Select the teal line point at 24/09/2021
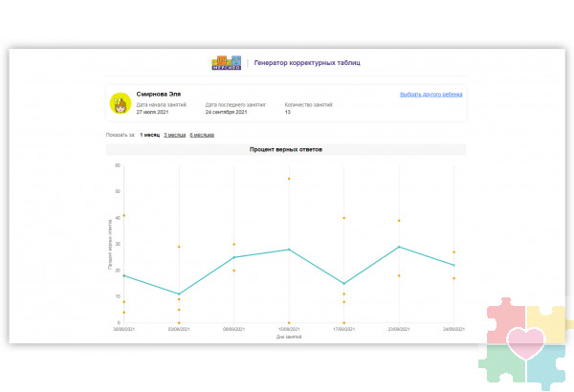The height and width of the screenshot is (392, 574). pyautogui.click(x=453, y=265)
